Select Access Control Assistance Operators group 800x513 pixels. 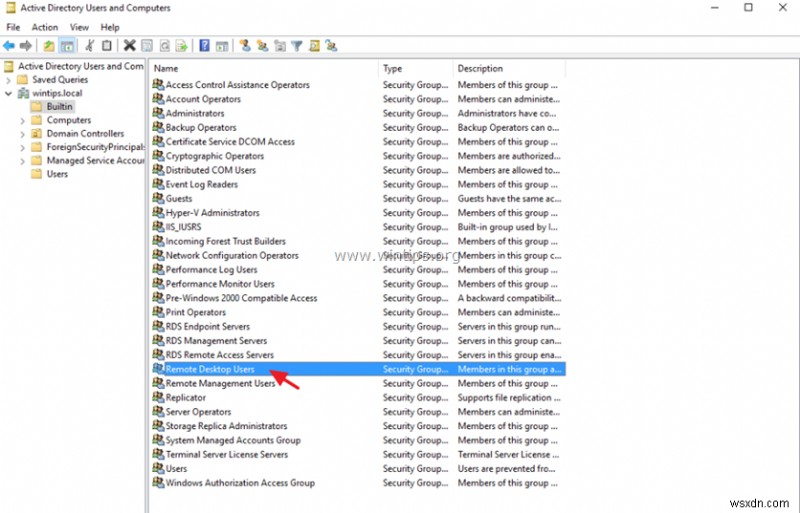[x=238, y=85]
